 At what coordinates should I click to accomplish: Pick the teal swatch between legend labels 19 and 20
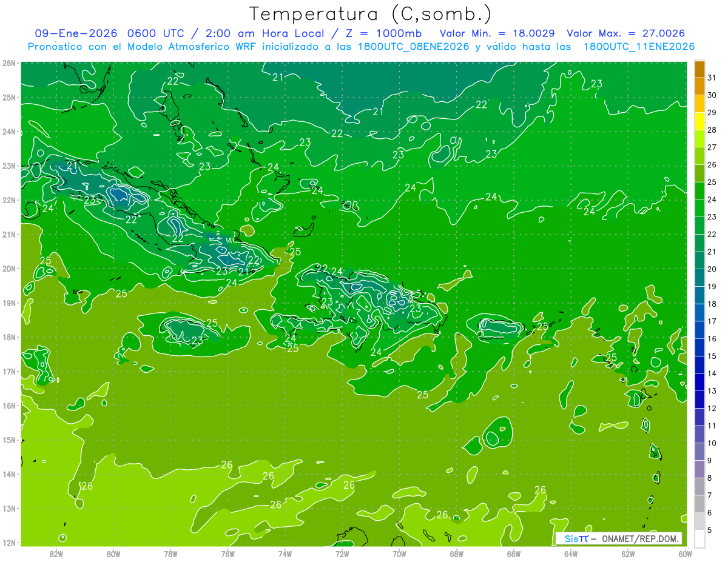coord(699,278)
